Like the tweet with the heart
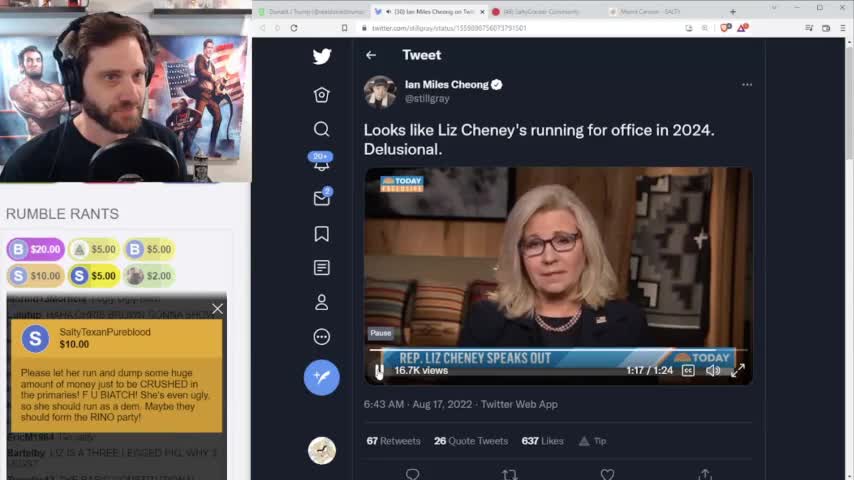 (x=607, y=475)
